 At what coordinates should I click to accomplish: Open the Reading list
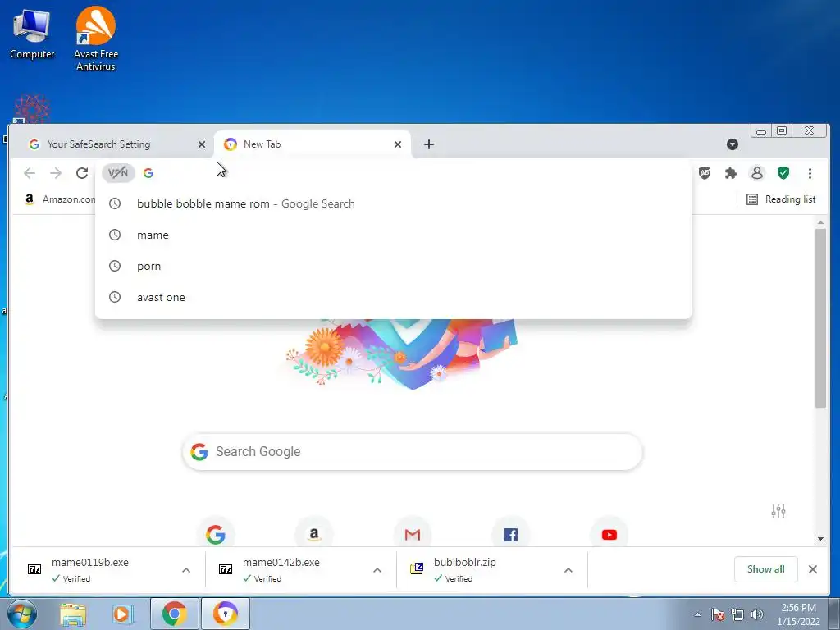(x=781, y=199)
